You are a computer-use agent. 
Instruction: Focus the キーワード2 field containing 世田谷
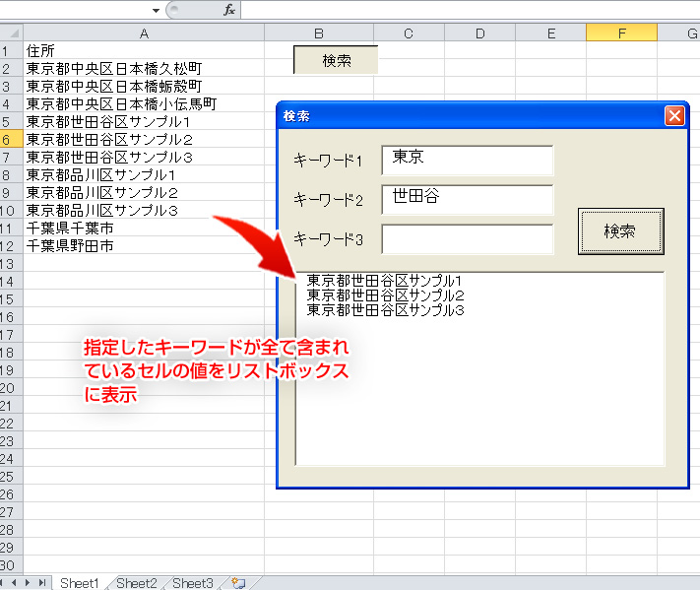tap(468, 200)
